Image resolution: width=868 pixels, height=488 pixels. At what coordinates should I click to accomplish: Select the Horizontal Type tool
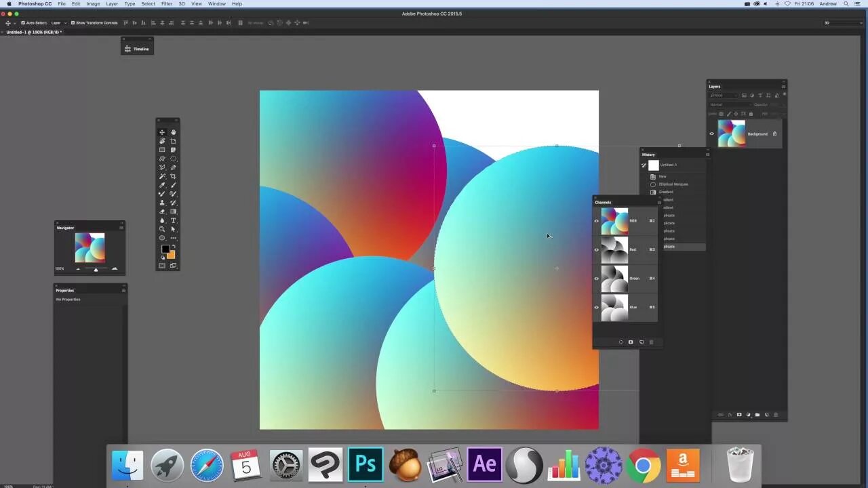click(x=173, y=220)
